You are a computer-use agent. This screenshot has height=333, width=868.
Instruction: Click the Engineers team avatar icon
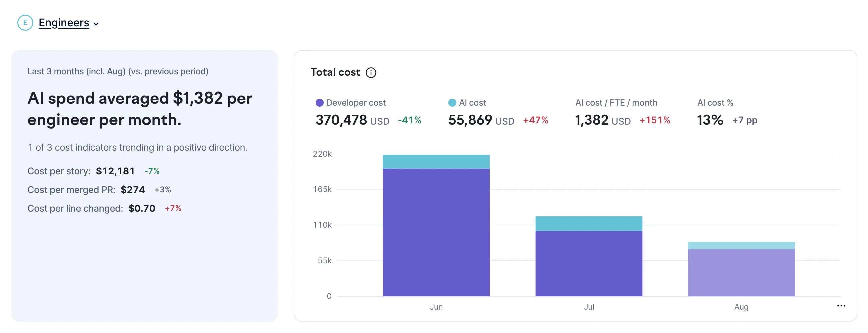pos(25,23)
